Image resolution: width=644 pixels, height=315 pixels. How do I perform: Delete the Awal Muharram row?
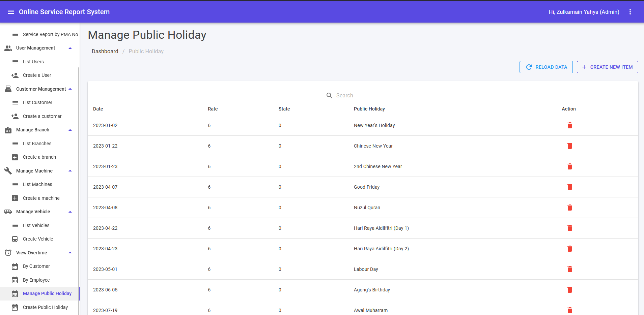(x=570, y=310)
